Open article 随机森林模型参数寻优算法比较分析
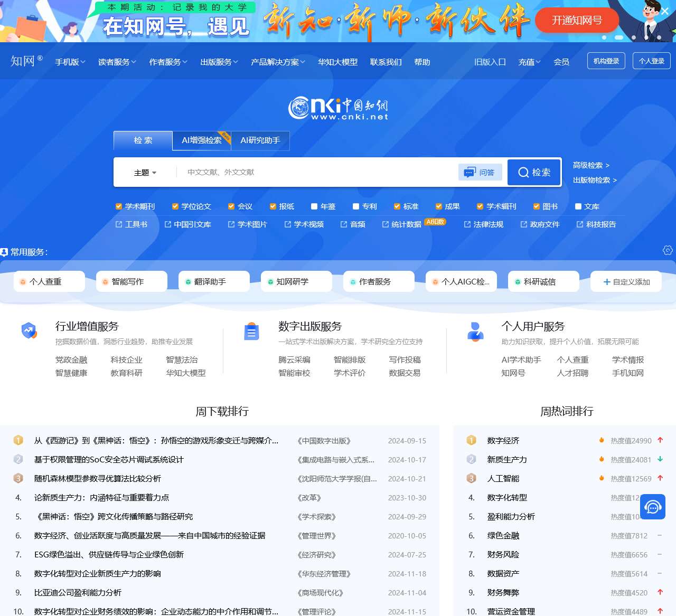The image size is (676, 616). [x=98, y=479]
